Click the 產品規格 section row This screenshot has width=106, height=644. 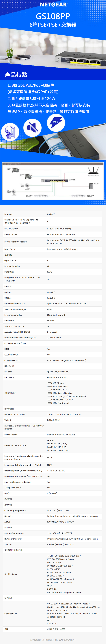pos(53,255)
